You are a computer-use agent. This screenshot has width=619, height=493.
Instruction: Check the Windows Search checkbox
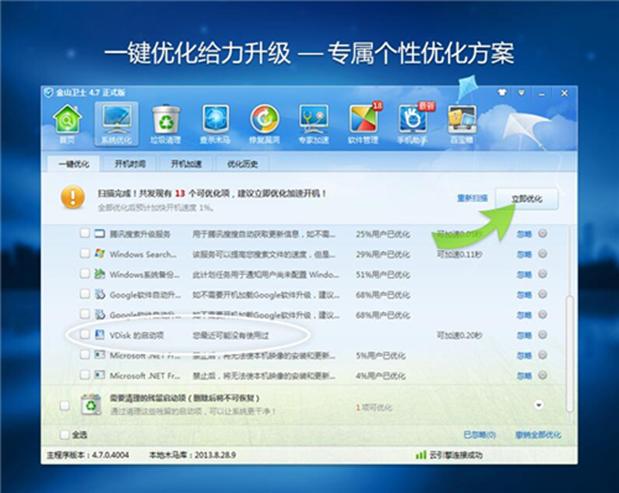click(x=85, y=253)
